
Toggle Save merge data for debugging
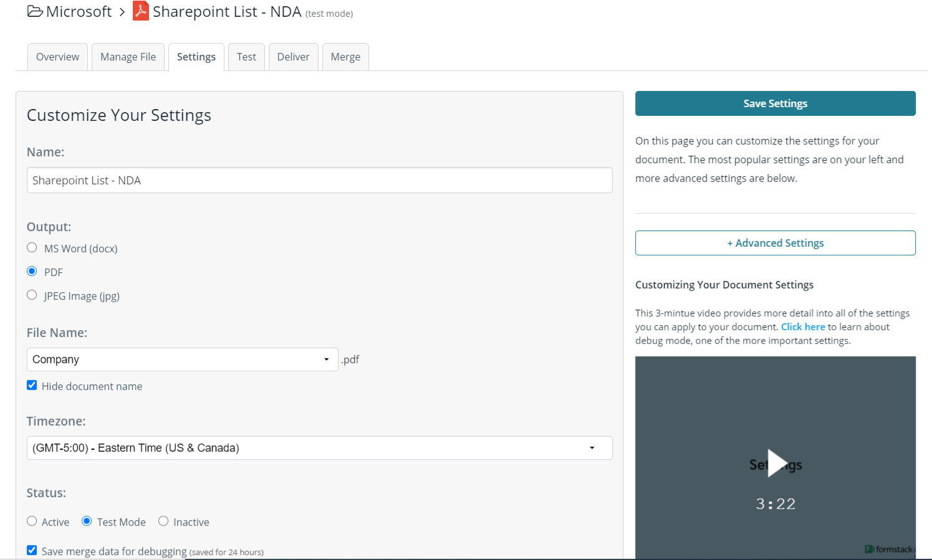[32, 551]
